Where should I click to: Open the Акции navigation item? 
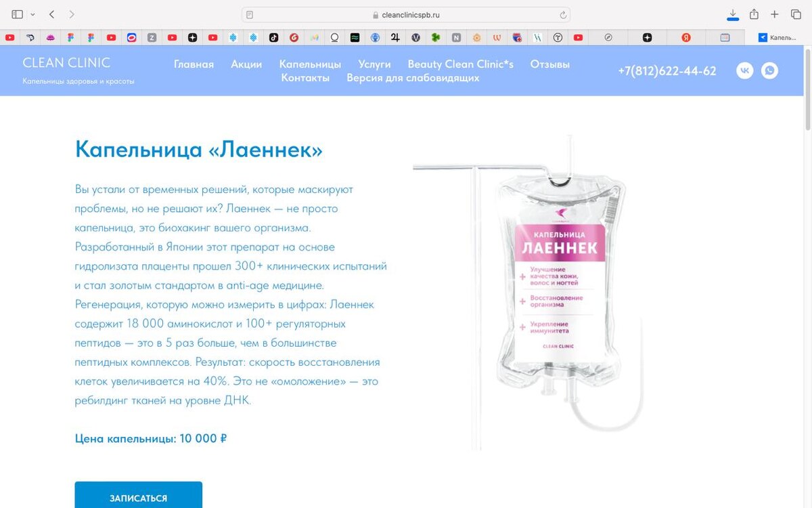(x=246, y=64)
